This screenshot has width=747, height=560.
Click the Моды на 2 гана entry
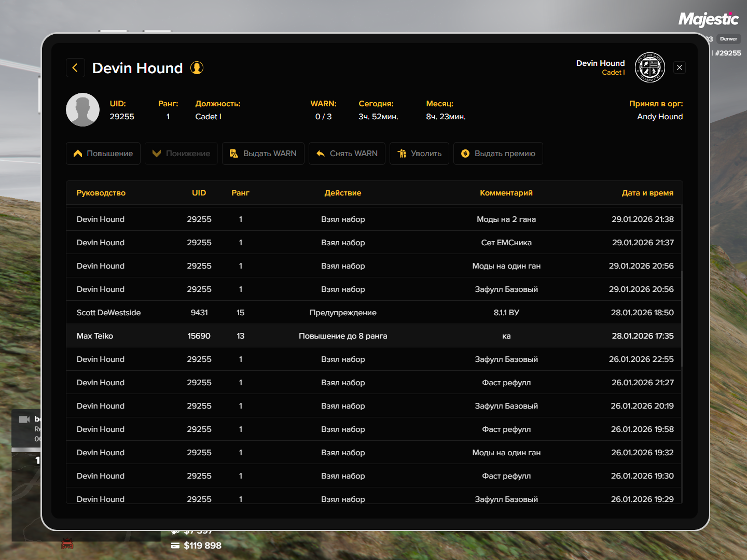(506, 219)
